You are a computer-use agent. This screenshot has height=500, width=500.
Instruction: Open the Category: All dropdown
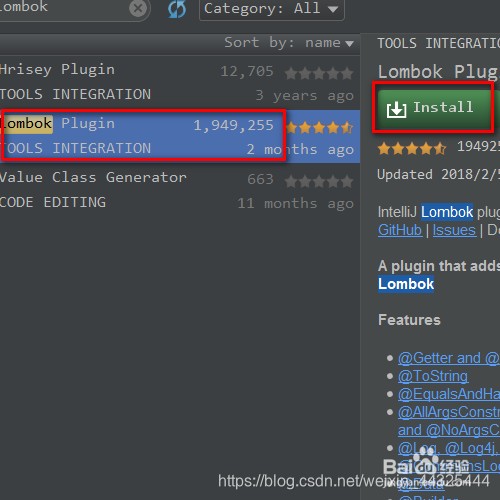(272, 9)
